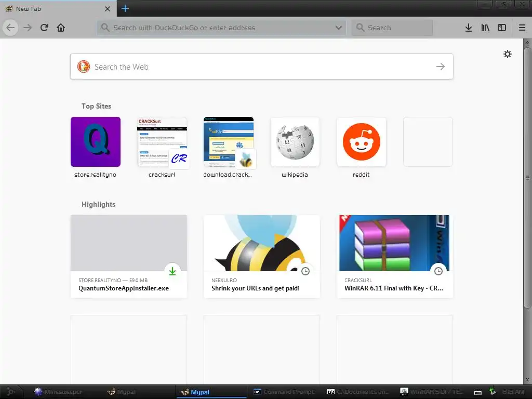Click the scrollbar up arrow
This screenshot has width=532, height=399.
[527, 43]
